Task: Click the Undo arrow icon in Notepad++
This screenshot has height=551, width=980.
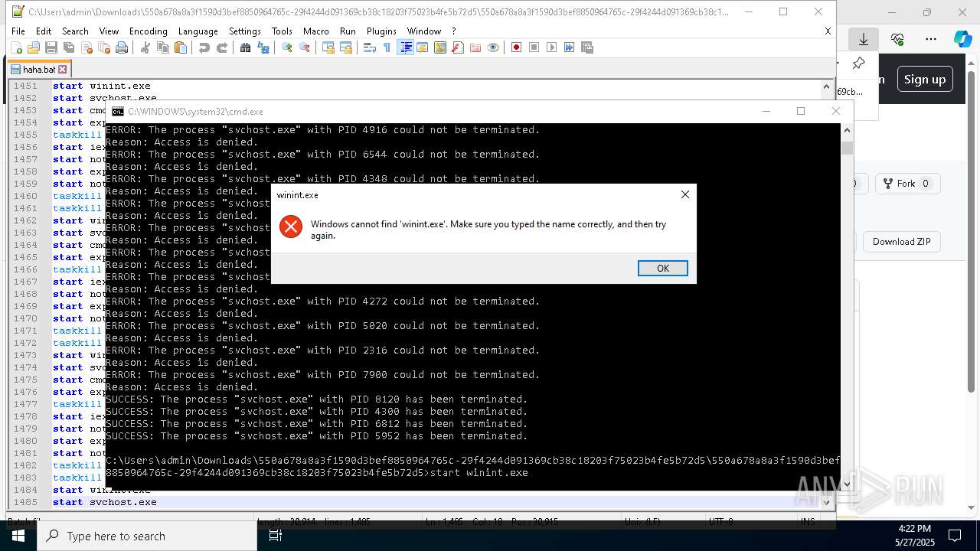Action: click(204, 47)
